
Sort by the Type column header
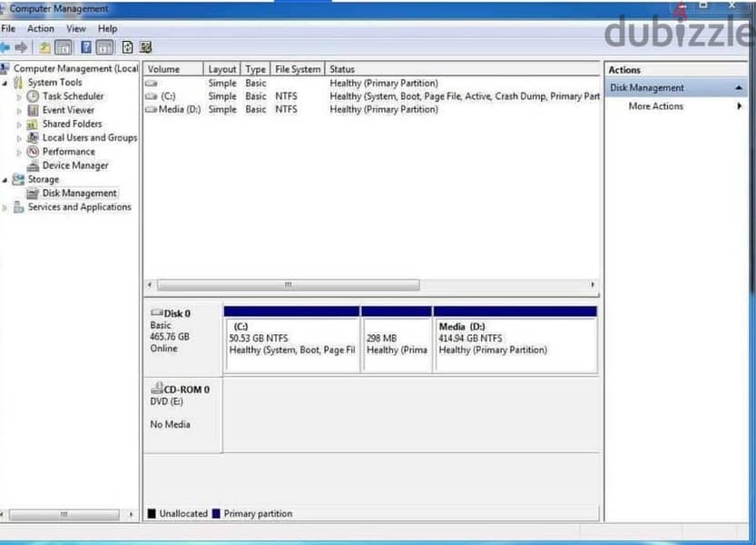(255, 69)
